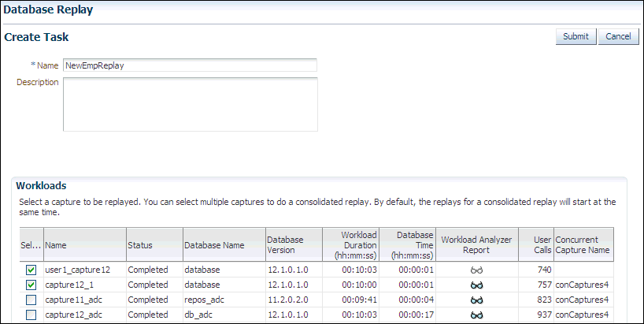Sort by Workload Duration column header
644x324 pixels.
(350, 245)
